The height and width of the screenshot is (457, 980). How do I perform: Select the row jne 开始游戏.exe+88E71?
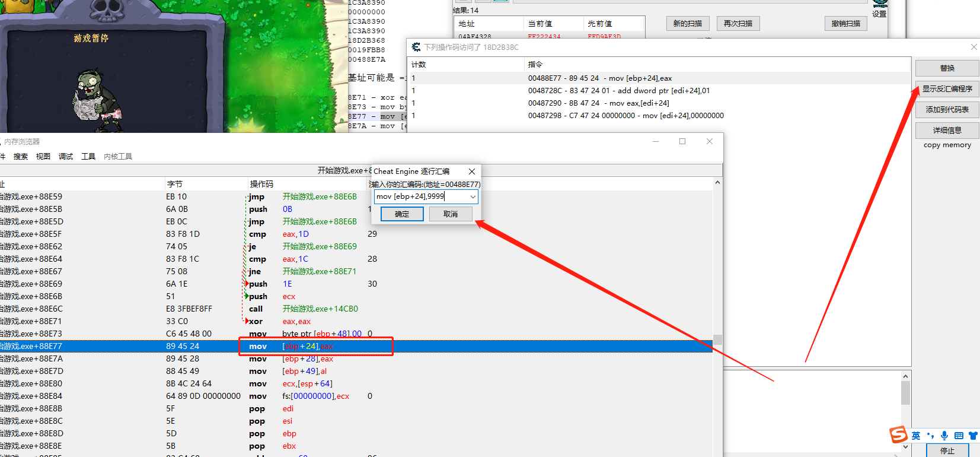[x=356, y=271]
